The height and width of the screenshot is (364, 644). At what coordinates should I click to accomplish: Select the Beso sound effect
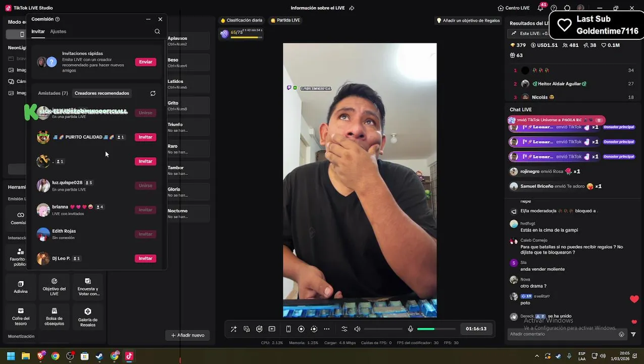[x=188, y=63]
